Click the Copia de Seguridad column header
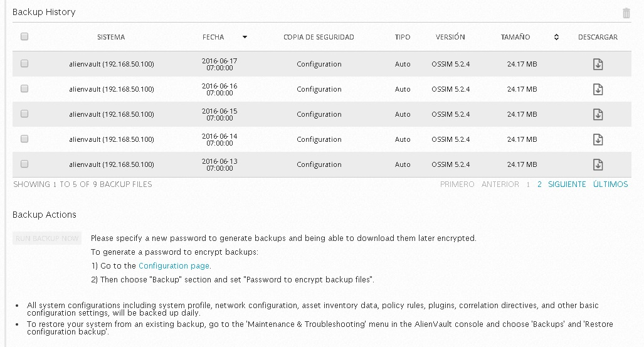 [x=319, y=37]
